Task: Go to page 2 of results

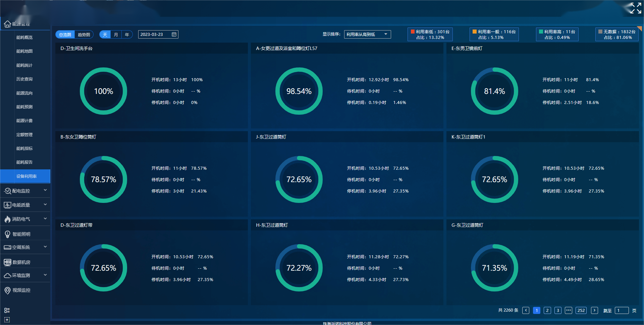Action: [x=547, y=311]
